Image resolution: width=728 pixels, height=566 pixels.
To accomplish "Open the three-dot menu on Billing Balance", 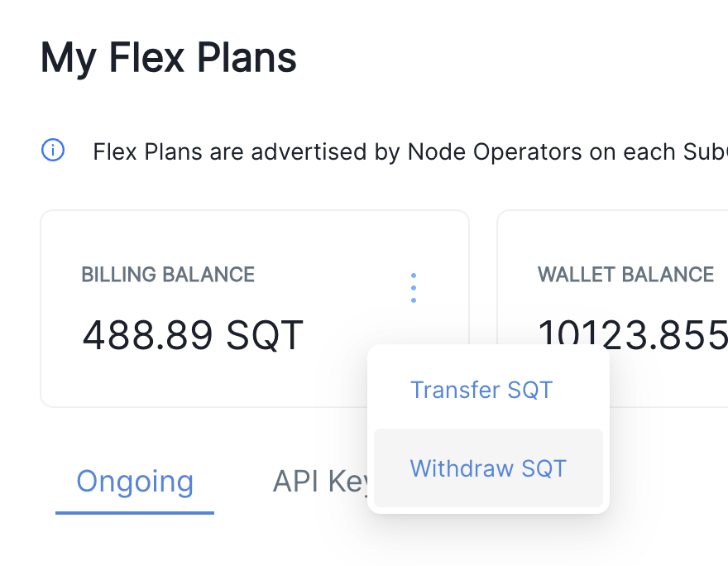I will [413, 288].
